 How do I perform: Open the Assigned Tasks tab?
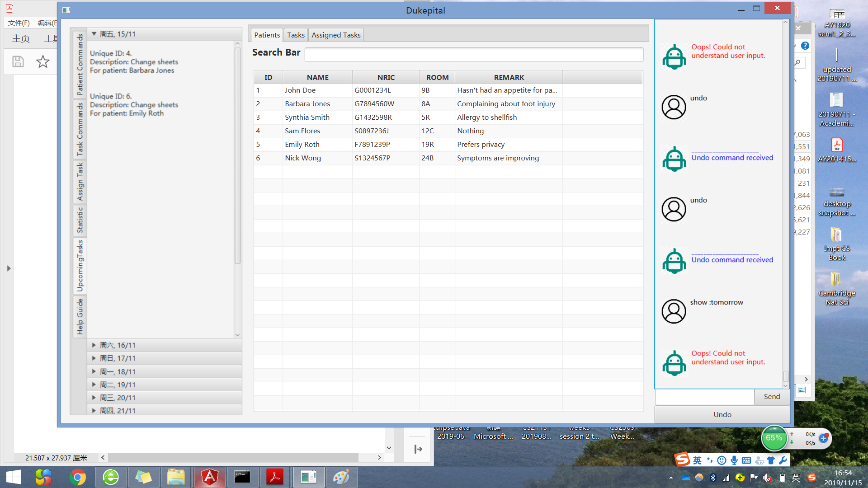point(336,35)
